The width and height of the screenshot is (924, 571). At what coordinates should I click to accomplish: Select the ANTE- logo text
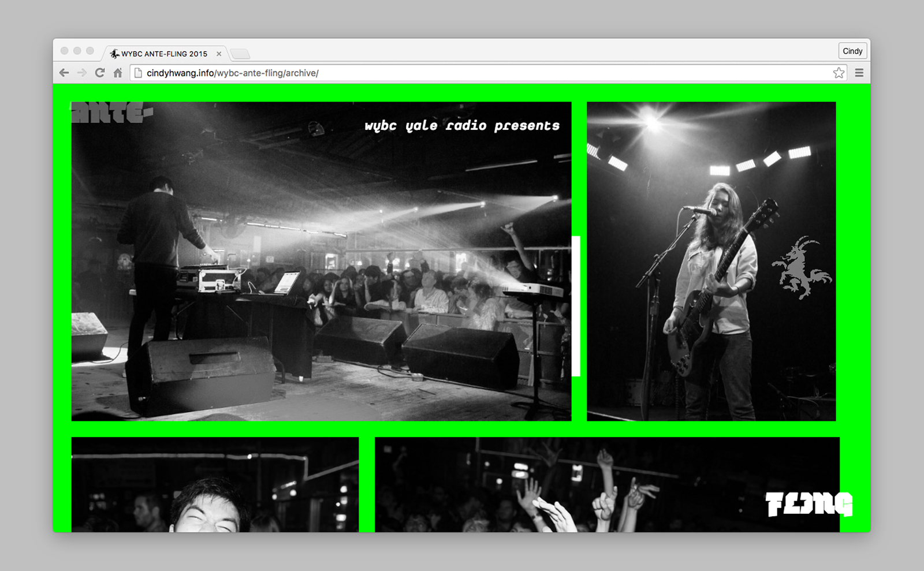(109, 112)
